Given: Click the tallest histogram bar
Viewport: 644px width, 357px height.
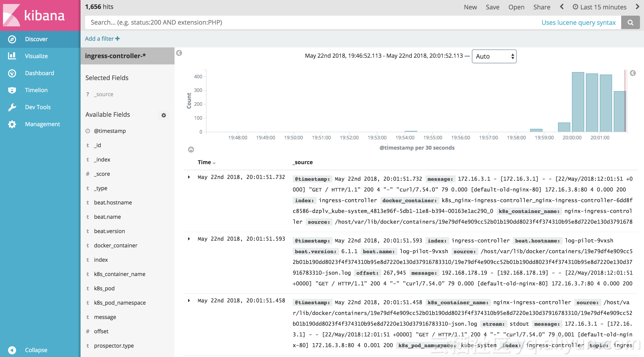Looking at the screenshot, I should tap(578, 102).
